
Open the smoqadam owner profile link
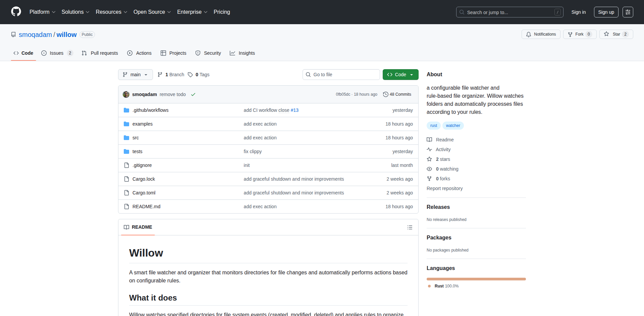pos(35,35)
